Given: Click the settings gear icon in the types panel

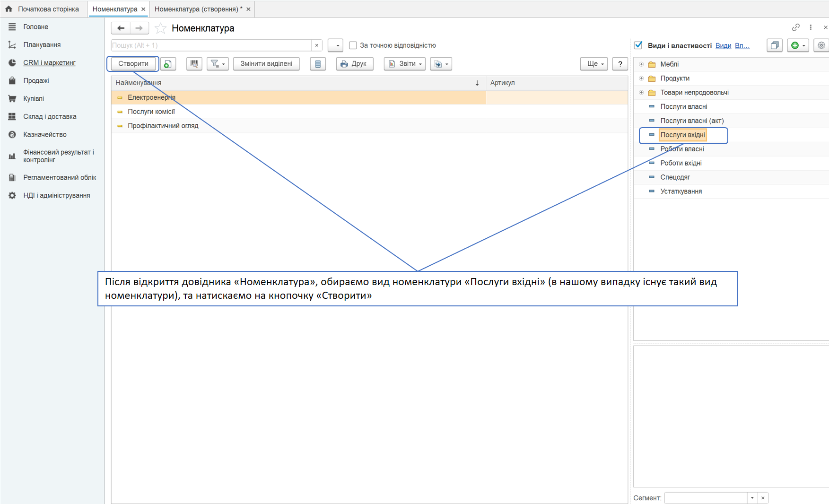Looking at the screenshot, I should [821, 45].
